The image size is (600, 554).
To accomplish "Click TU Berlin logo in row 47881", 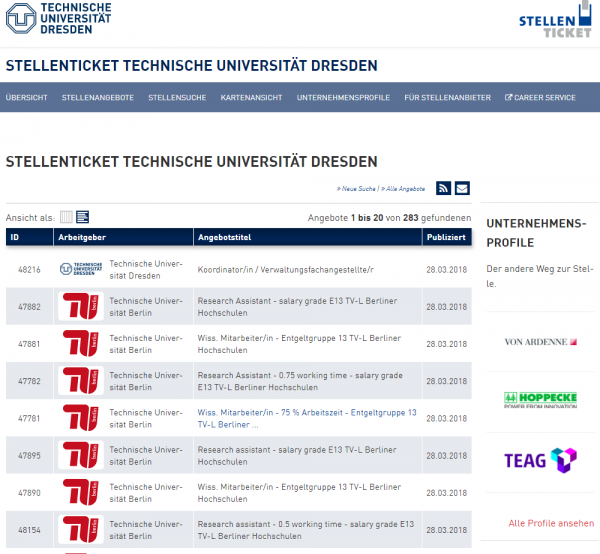I will click(81, 343).
